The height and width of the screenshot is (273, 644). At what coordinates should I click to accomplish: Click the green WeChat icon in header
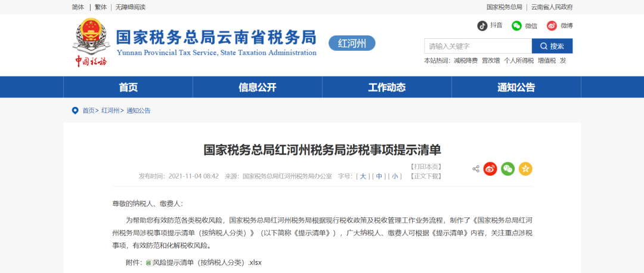click(516, 26)
